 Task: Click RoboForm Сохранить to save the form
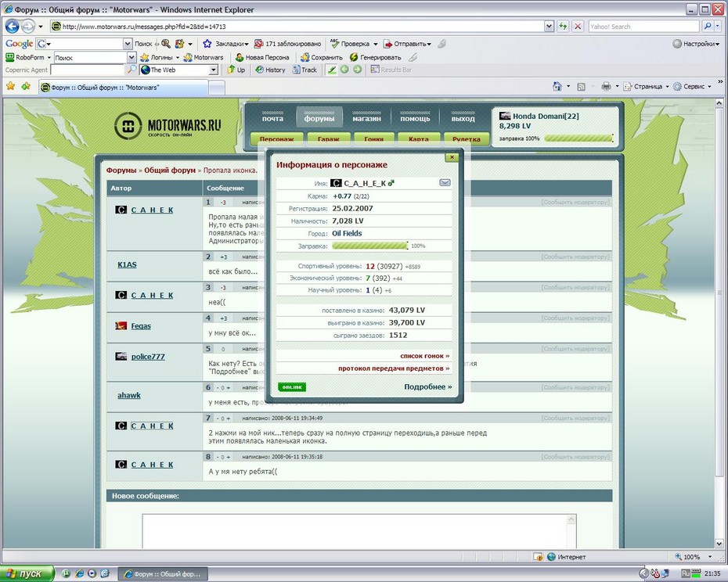click(x=321, y=58)
